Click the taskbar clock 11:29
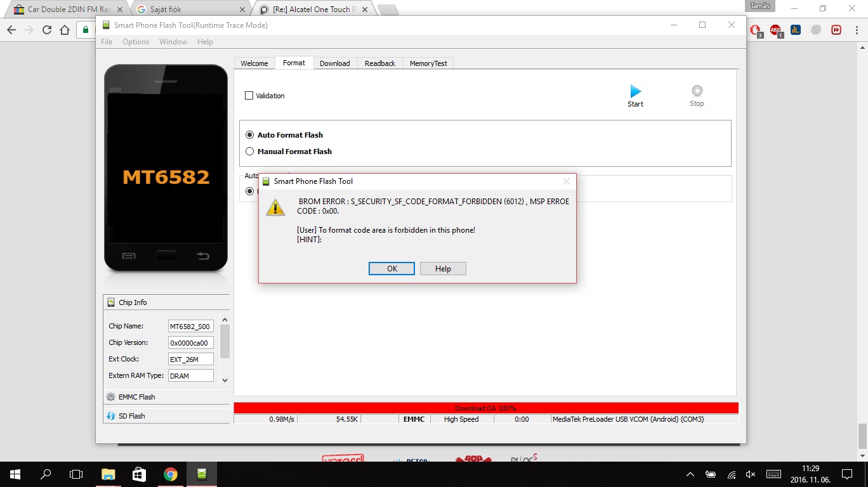The image size is (868, 487). (809, 474)
